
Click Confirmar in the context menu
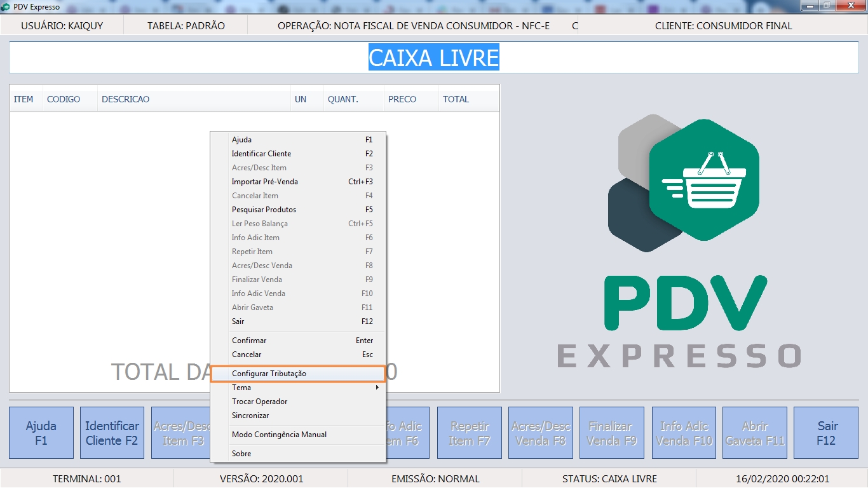click(x=297, y=341)
